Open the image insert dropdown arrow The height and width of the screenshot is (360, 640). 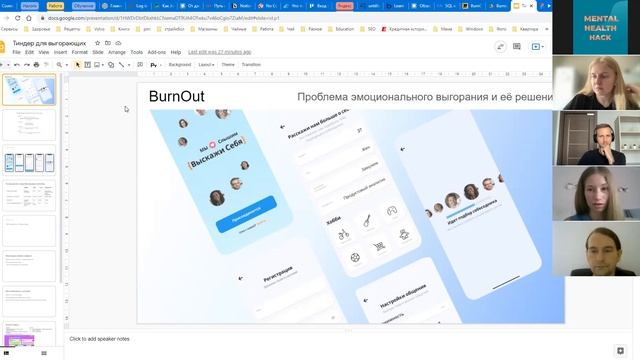pyautogui.click(x=102, y=65)
